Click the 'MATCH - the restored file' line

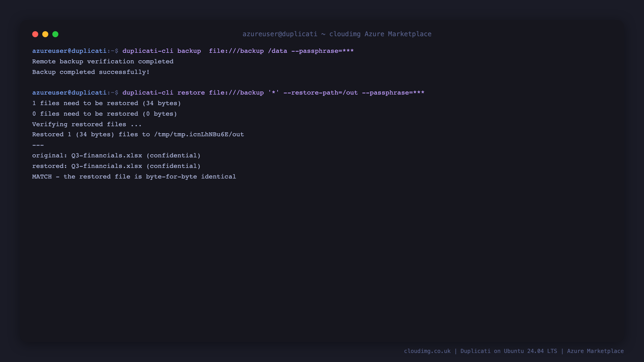coord(134,176)
